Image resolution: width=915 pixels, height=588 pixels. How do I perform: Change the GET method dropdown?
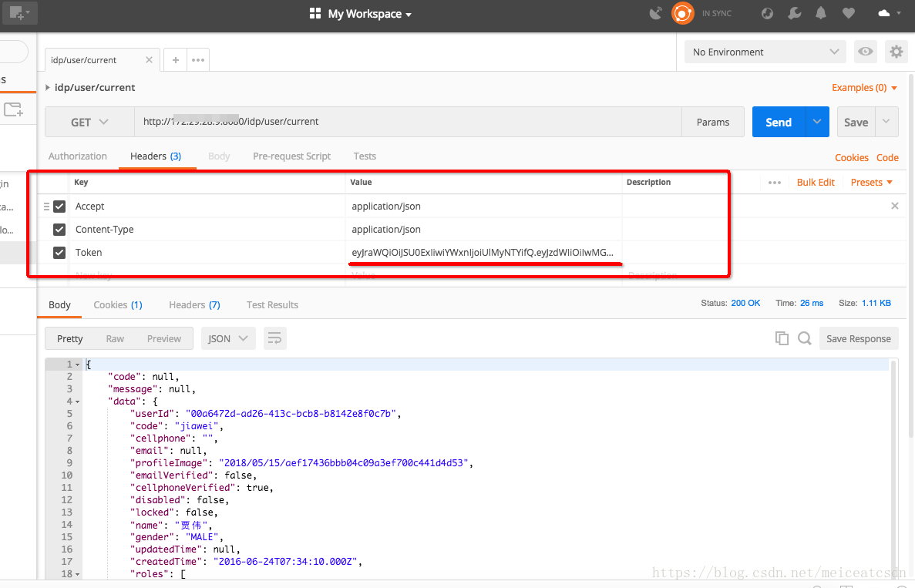pos(90,122)
